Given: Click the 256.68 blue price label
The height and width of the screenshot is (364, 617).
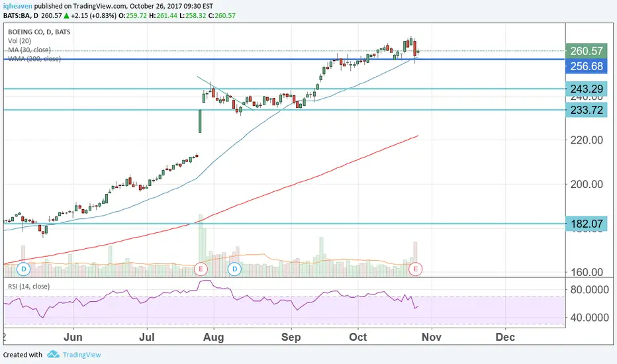Looking at the screenshot, I should point(587,66).
